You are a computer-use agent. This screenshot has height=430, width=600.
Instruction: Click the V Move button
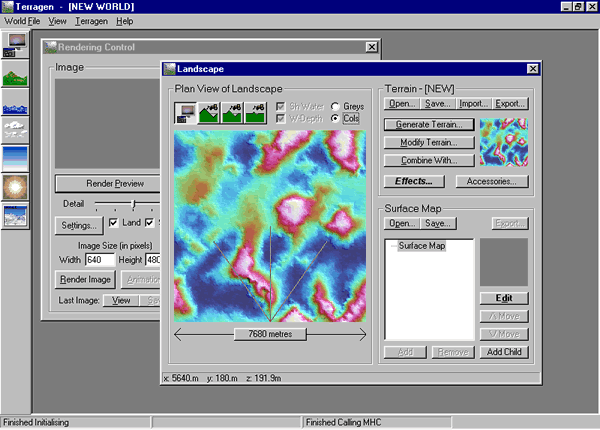click(504, 334)
